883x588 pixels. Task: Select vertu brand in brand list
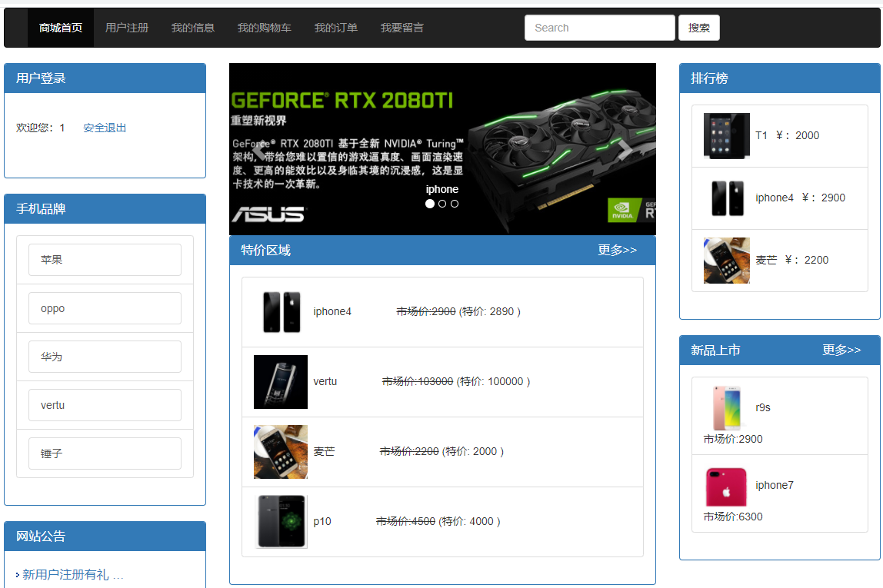[x=105, y=405]
